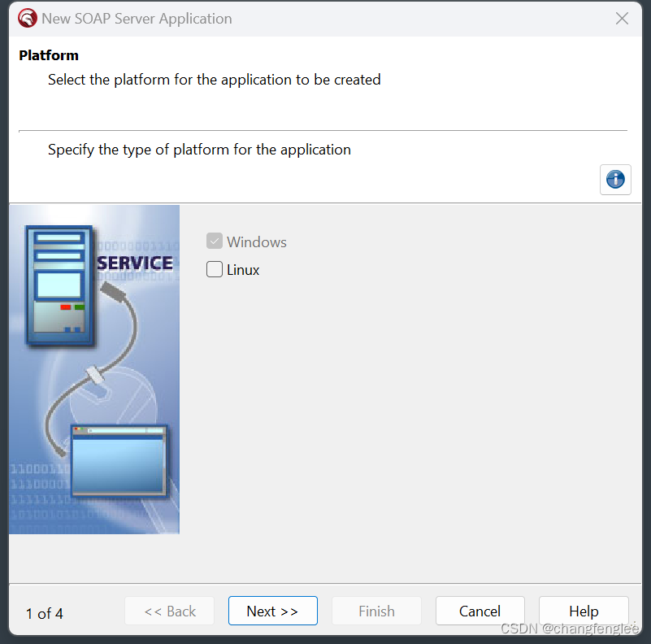Proceed with the Next >> button
Image resolution: width=651 pixels, height=644 pixels.
273,611
